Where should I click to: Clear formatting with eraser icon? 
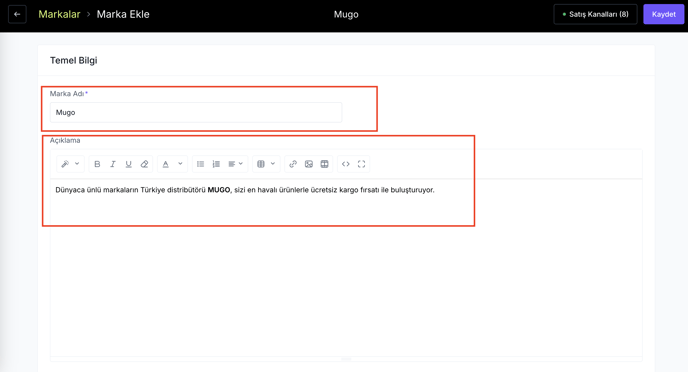click(x=144, y=164)
